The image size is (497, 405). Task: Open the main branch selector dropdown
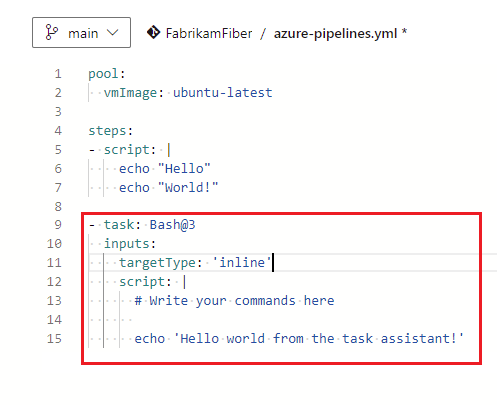81,33
